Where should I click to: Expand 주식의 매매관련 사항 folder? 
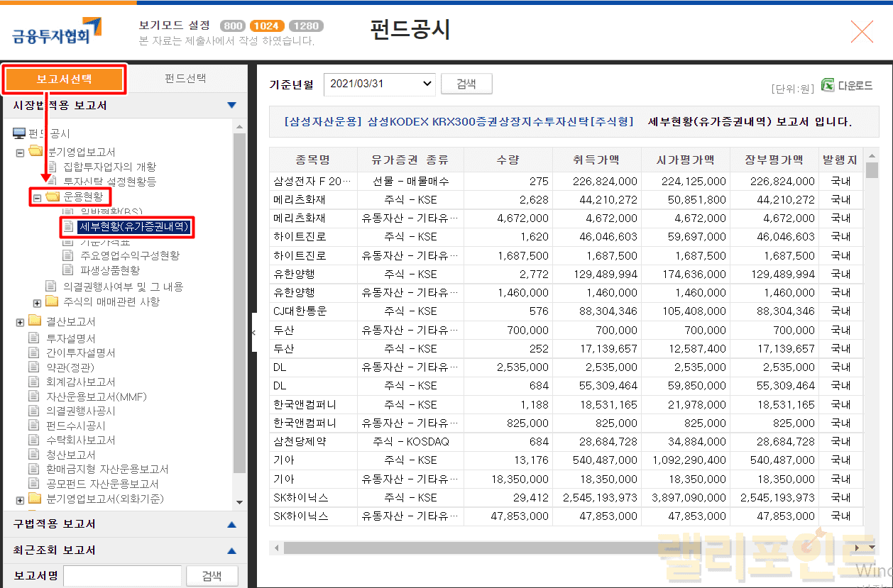(x=37, y=303)
